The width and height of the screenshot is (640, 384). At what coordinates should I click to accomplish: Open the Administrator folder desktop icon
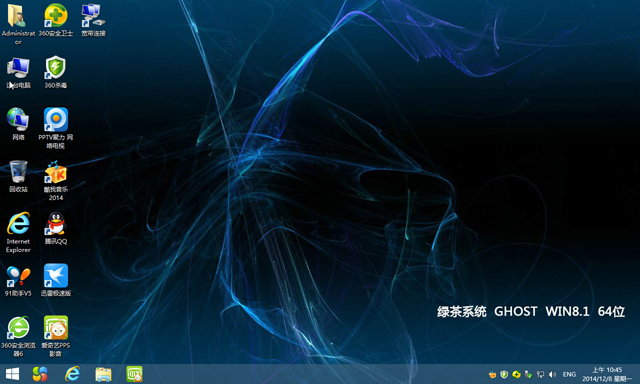[x=18, y=23]
